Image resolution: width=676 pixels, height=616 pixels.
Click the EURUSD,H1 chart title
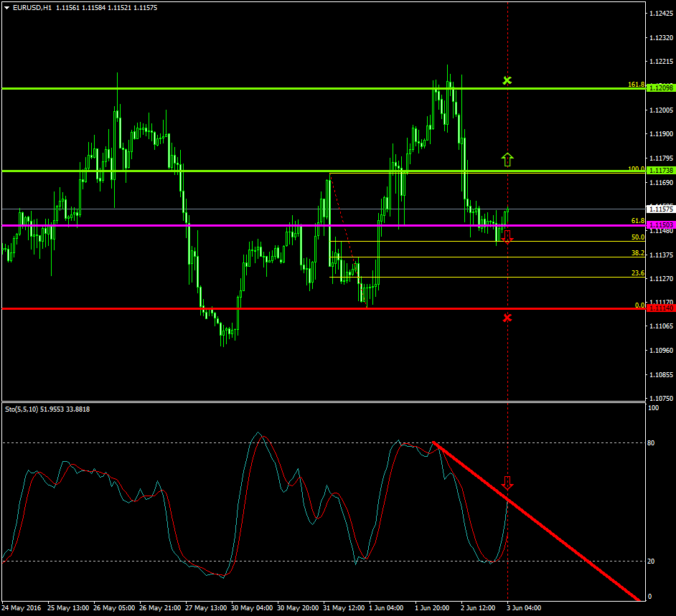32,8
